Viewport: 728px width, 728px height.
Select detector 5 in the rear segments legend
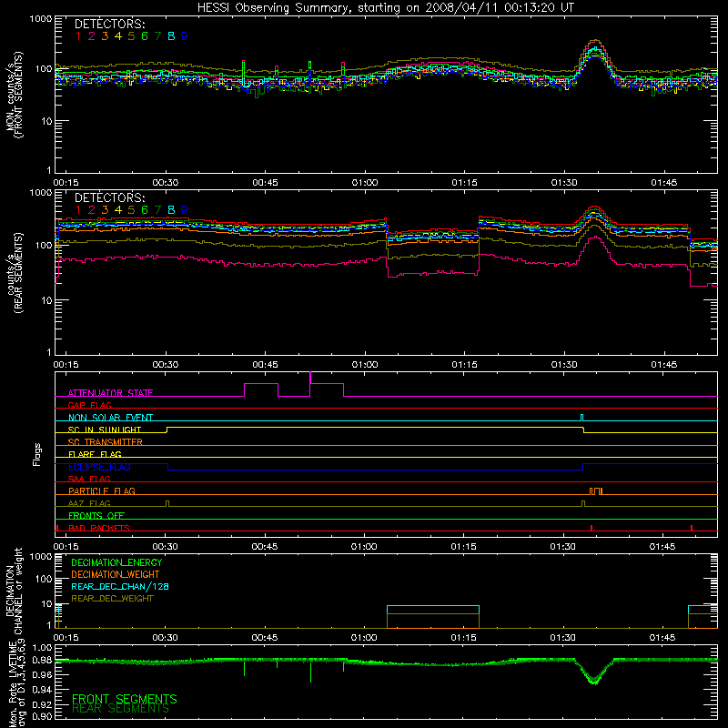131,210
